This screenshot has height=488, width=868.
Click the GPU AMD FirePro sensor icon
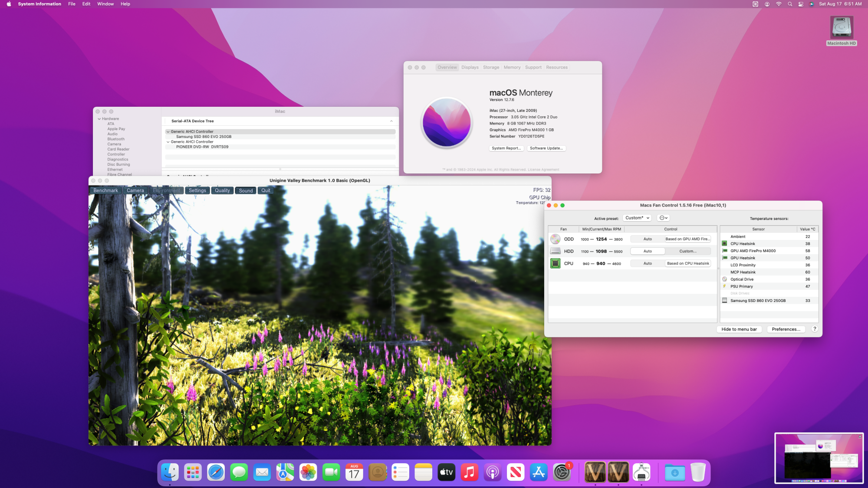(x=724, y=251)
